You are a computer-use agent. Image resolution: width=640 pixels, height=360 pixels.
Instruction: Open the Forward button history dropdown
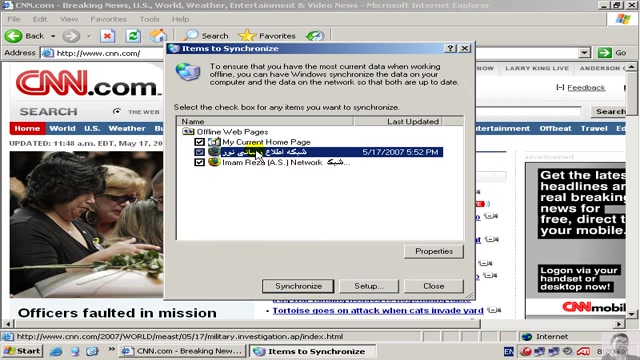click(89, 36)
